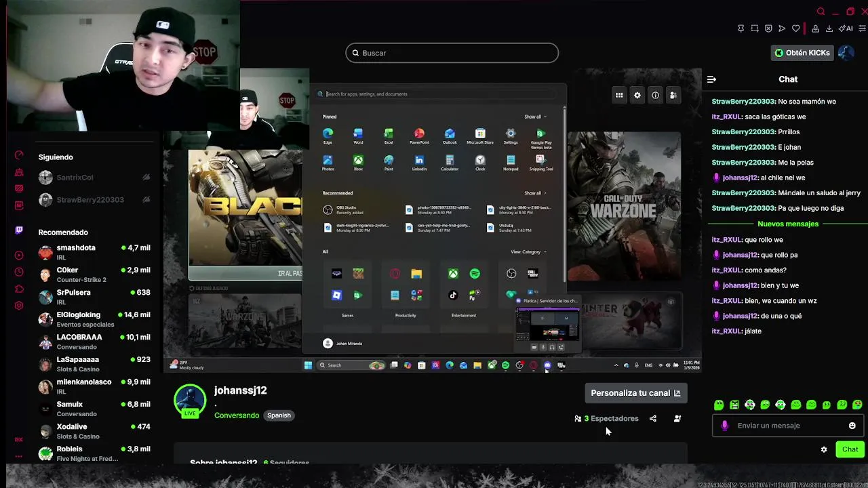This screenshot has height=488, width=868.
Task: Pick the first green emote above message box
Action: [719, 405]
